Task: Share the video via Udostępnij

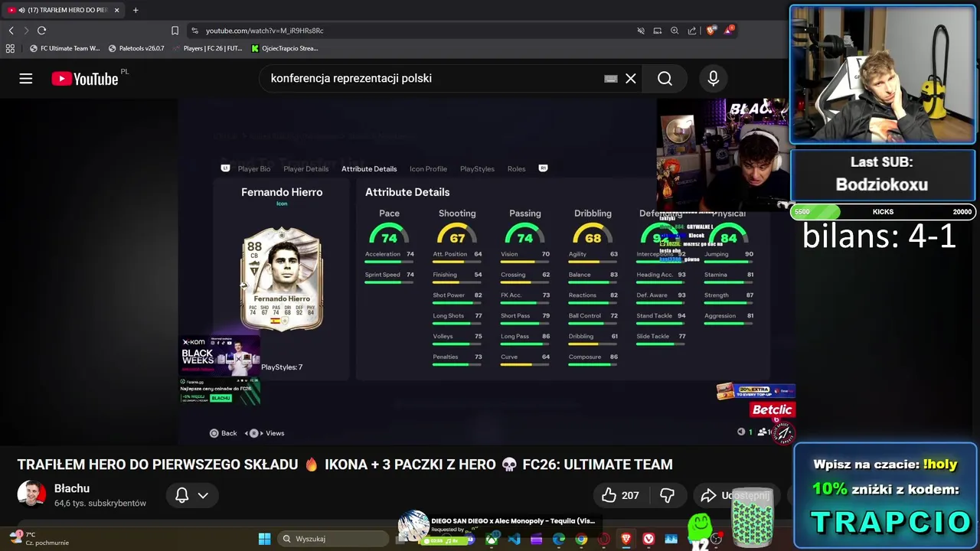Action: tap(735, 495)
